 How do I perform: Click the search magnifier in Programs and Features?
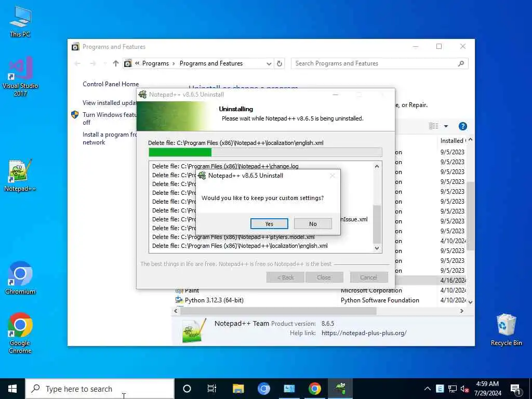coord(461,63)
